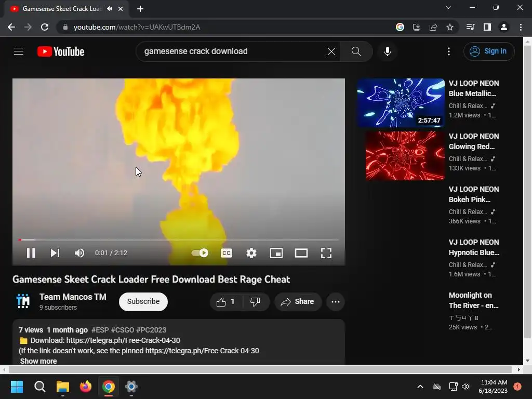Open video player settings gear
The width and height of the screenshot is (532, 399).
[251, 253]
